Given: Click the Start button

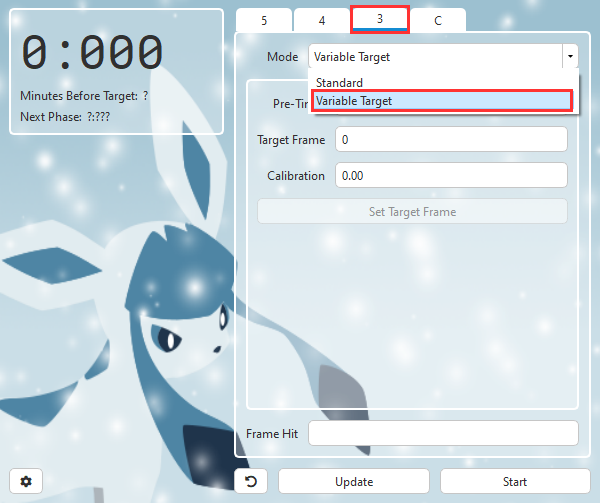Looking at the screenshot, I should click(x=515, y=481).
